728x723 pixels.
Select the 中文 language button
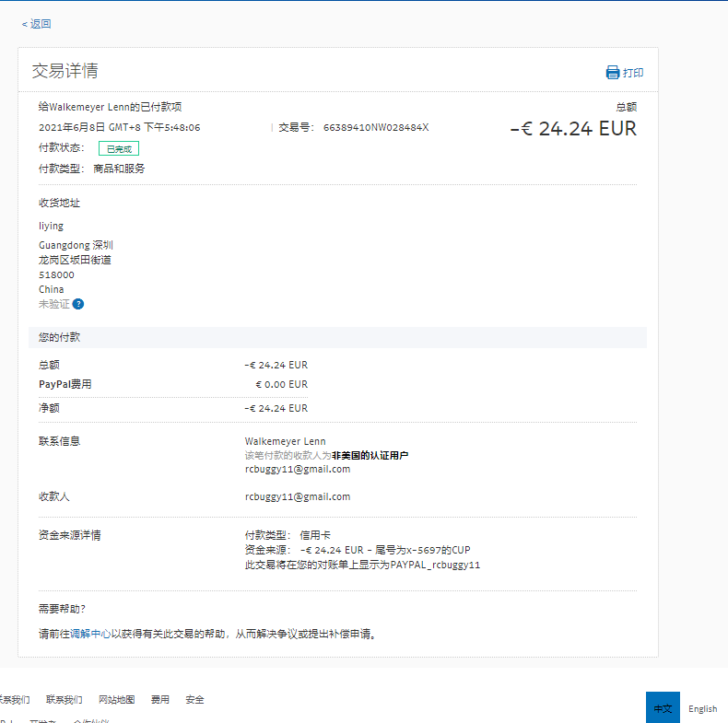tap(663, 708)
